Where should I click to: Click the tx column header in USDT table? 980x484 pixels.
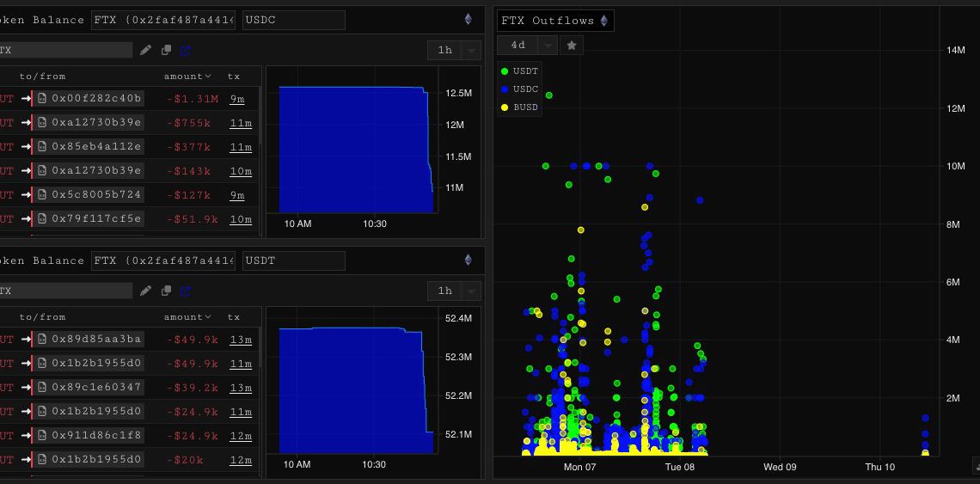[x=234, y=317]
